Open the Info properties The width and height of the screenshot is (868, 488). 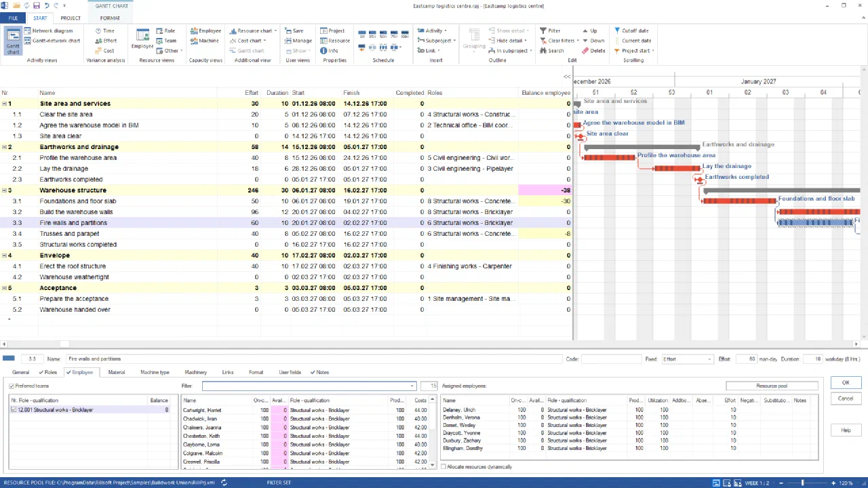[329, 51]
